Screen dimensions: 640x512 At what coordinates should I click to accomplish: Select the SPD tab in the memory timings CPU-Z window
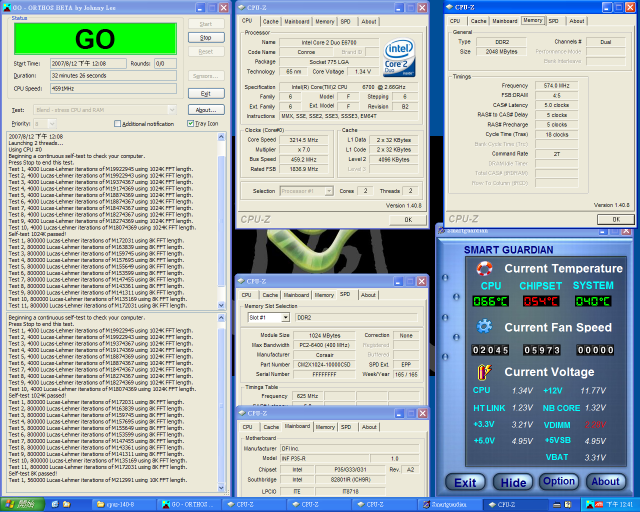point(553,21)
